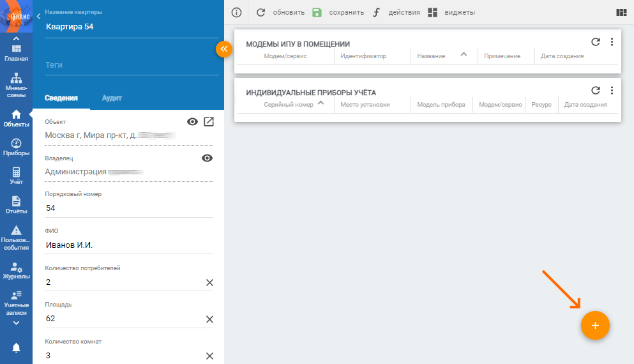Edit the Порядковый номер field

(x=129, y=208)
